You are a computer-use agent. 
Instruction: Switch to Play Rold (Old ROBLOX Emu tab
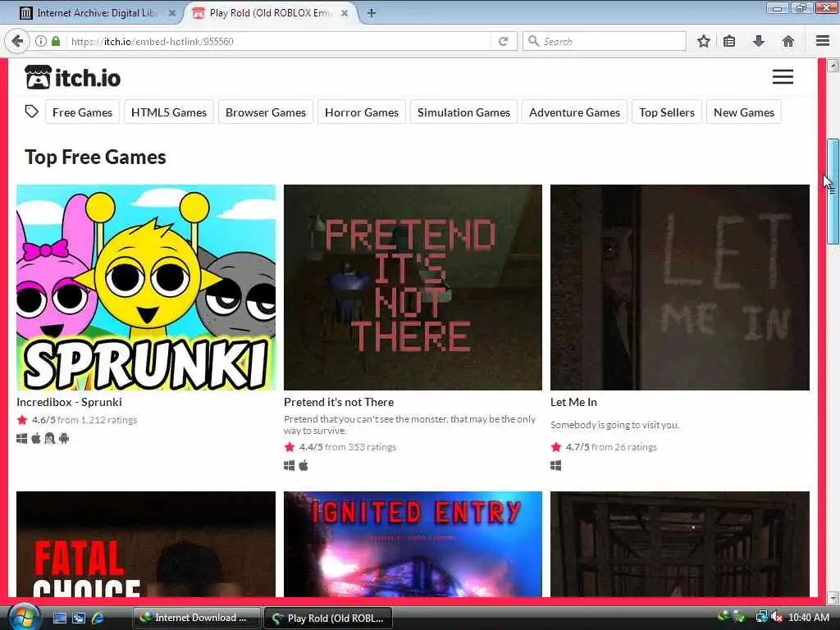(x=271, y=13)
